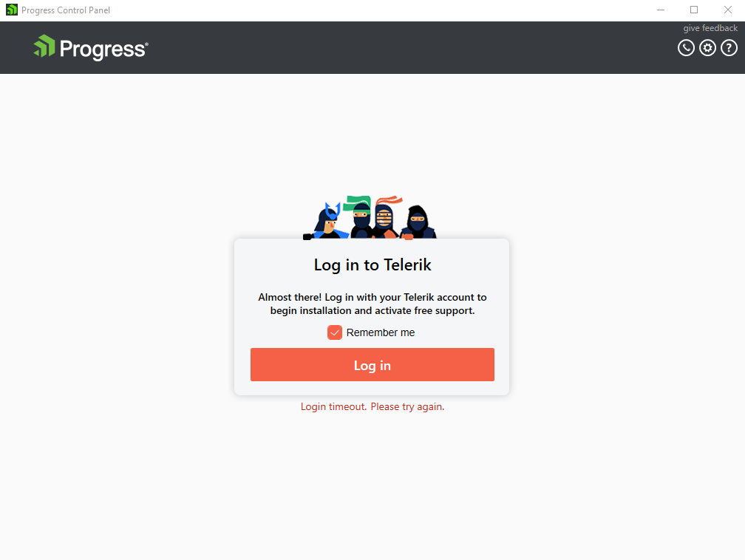This screenshot has width=745, height=560.
Task: Click the Log in to Telerik heading
Action: 372,264
